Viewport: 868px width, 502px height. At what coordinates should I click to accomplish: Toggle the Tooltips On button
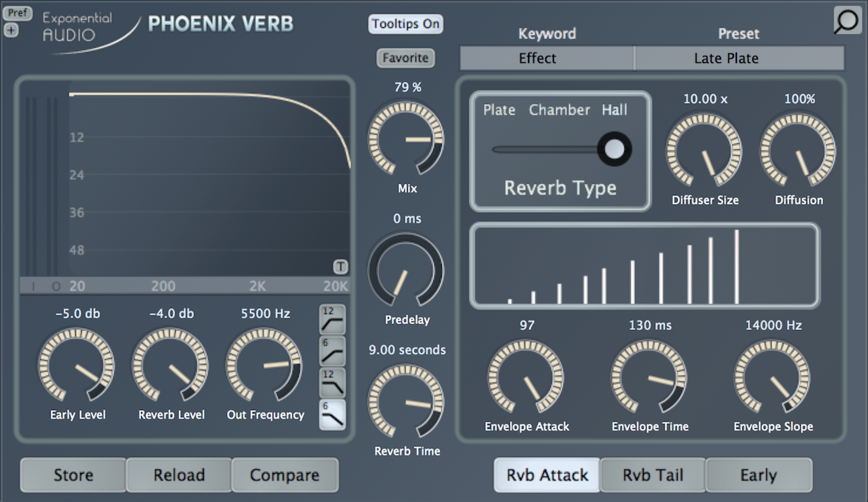(405, 24)
